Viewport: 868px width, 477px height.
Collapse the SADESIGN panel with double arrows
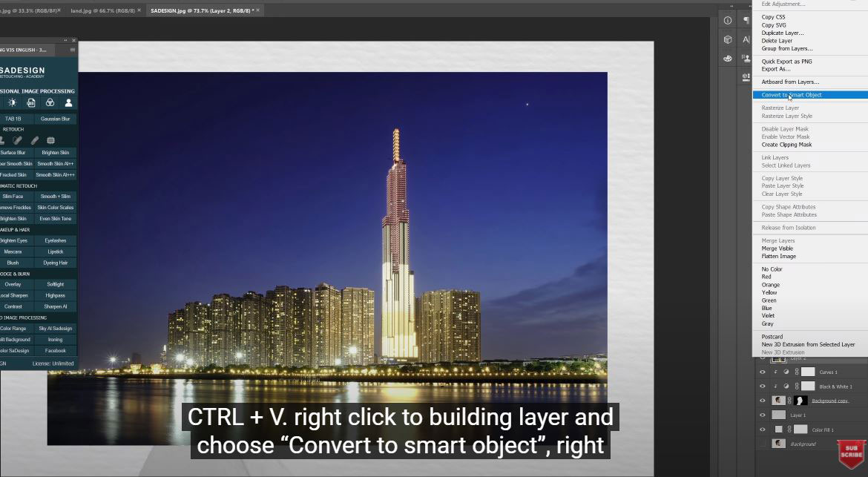click(65, 40)
